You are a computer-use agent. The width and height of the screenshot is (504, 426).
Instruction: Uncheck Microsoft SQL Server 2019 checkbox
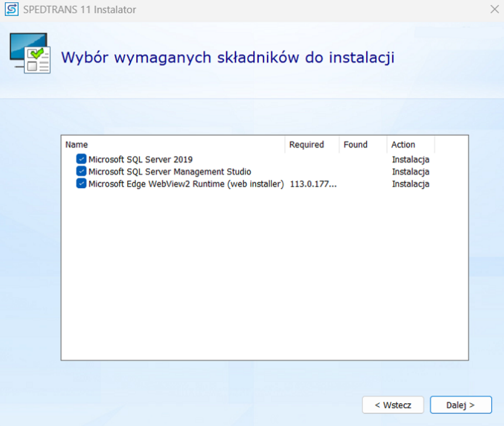pyautogui.click(x=81, y=160)
